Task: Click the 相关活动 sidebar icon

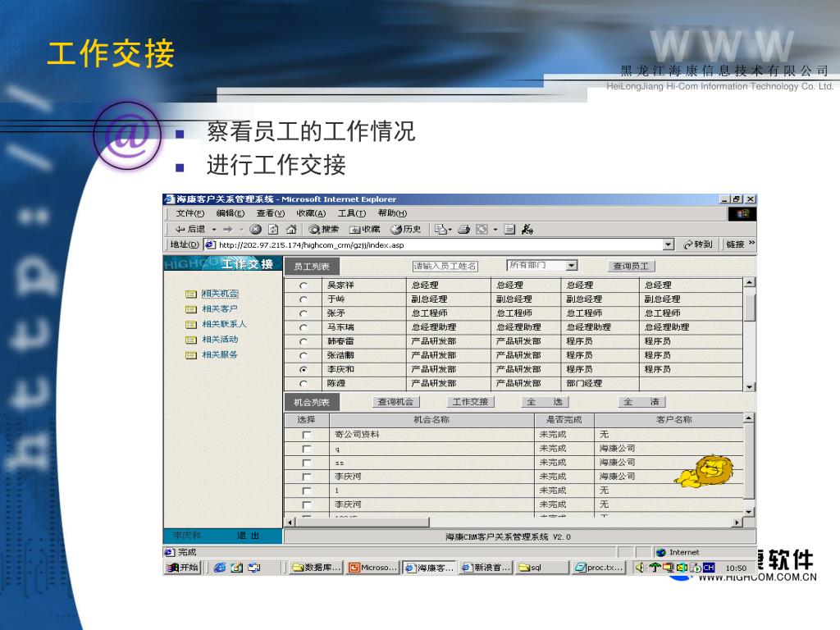Action: 190,340
